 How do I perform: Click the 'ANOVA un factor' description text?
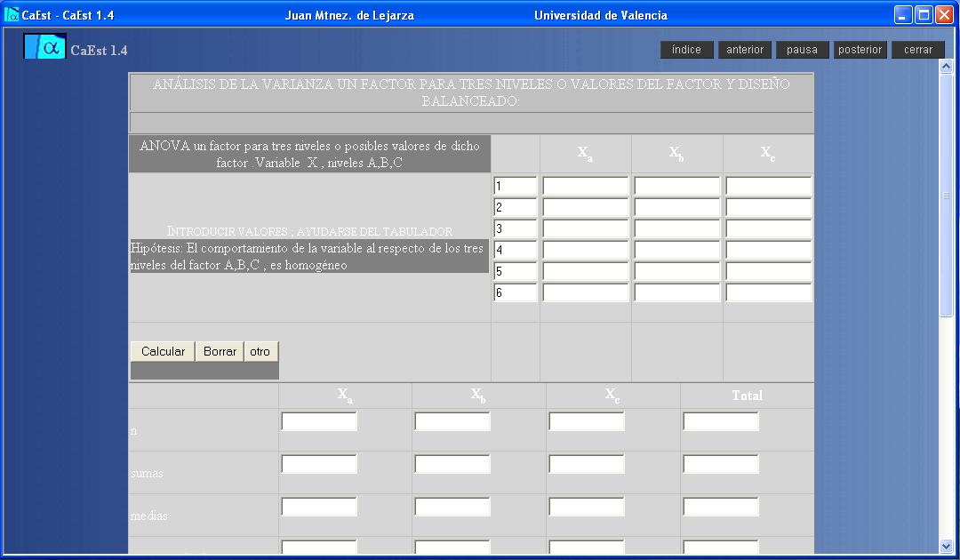[309, 155]
